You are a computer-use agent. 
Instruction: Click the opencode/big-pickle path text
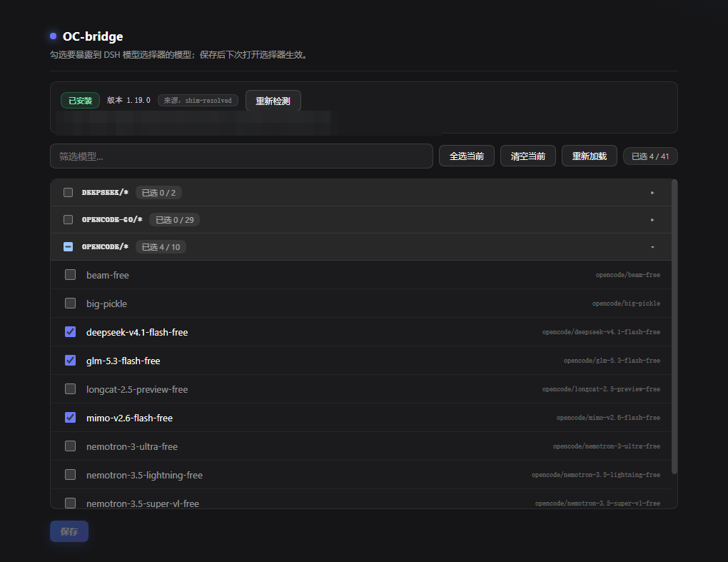coord(626,303)
